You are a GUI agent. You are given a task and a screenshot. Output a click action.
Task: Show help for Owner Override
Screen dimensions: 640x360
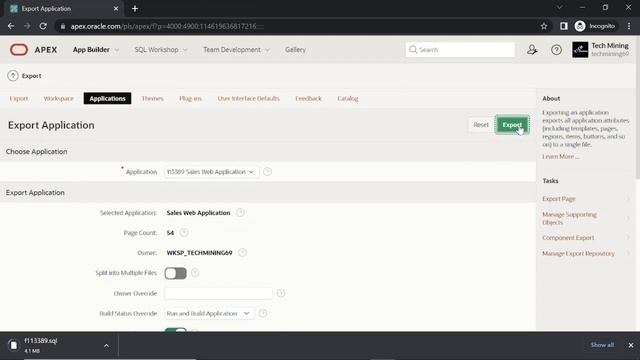click(x=281, y=293)
